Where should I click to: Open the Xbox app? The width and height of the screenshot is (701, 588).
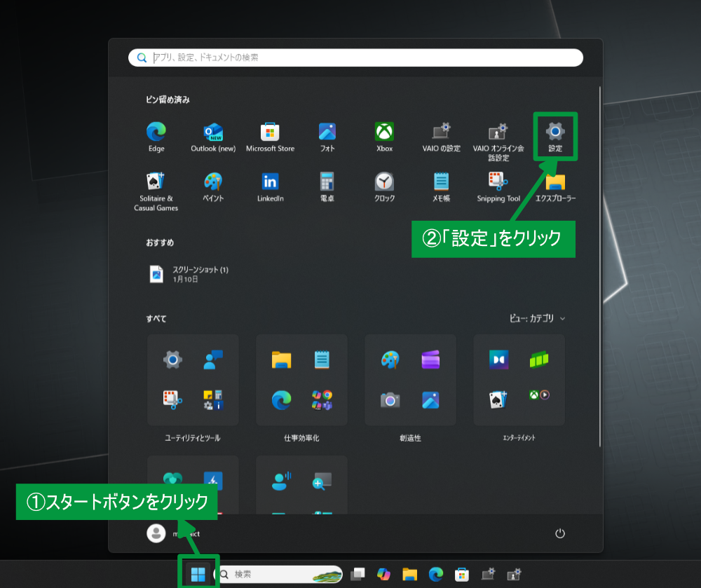384,132
